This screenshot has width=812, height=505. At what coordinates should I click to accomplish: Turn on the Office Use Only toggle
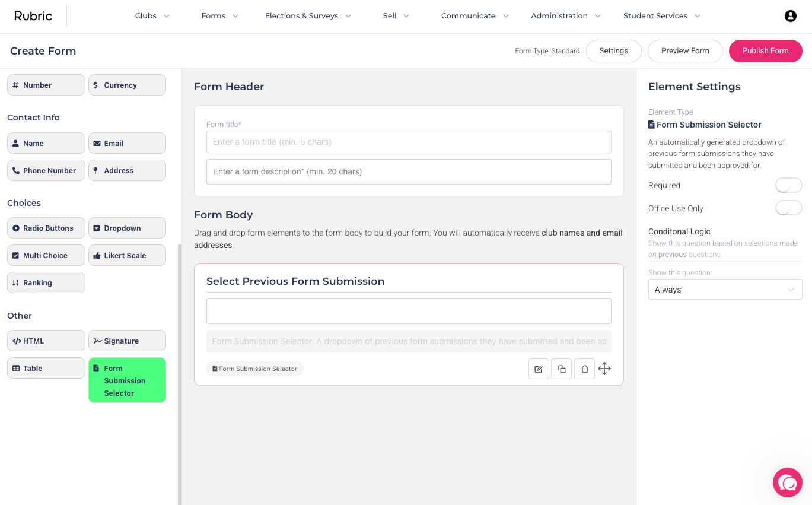pyautogui.click(x=788, y=208)
